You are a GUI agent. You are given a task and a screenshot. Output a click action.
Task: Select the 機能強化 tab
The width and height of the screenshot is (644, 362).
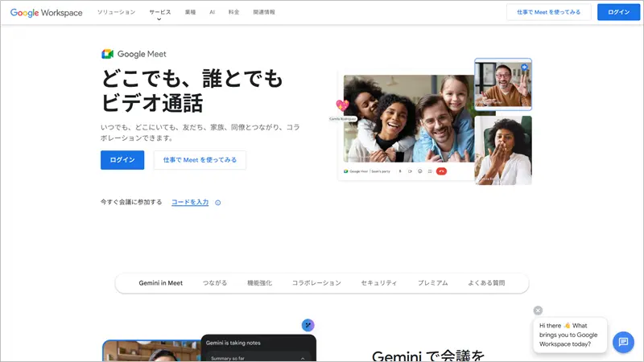pos(259,283)
